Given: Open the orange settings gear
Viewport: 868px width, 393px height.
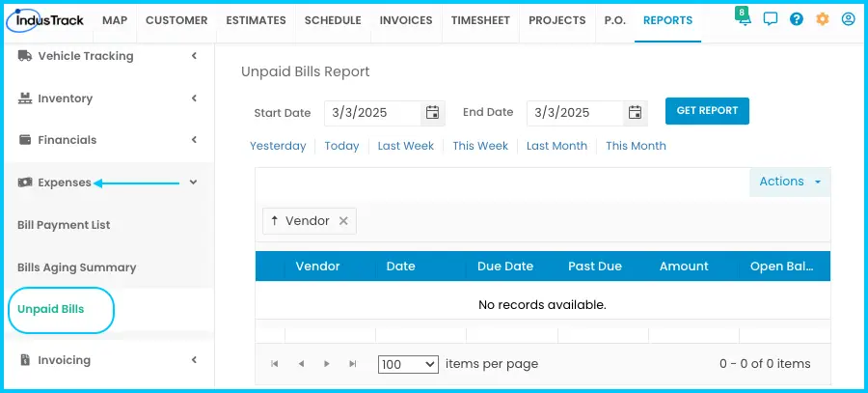Looking at the screenshot, I should click(823, 19).
